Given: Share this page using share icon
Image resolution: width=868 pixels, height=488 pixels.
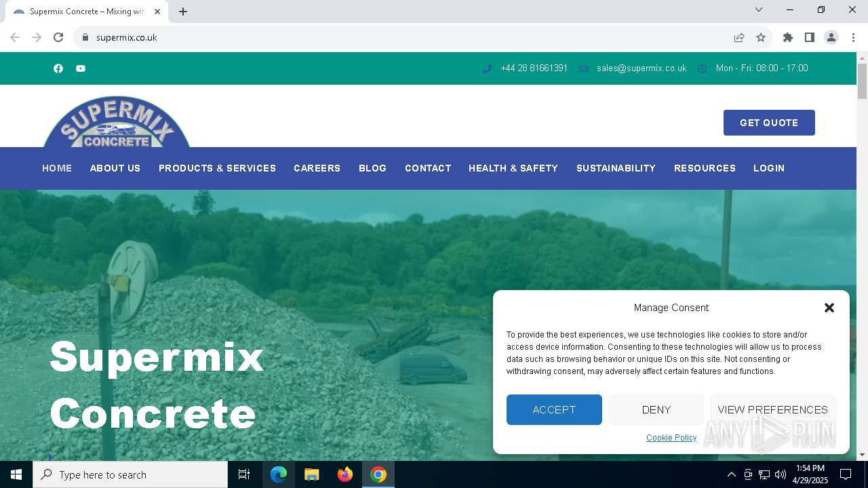Looking at the screenshot, I should tap(739, 37).
